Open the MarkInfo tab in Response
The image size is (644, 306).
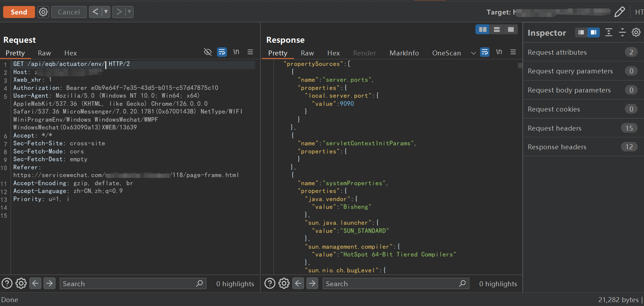[404, 53]
